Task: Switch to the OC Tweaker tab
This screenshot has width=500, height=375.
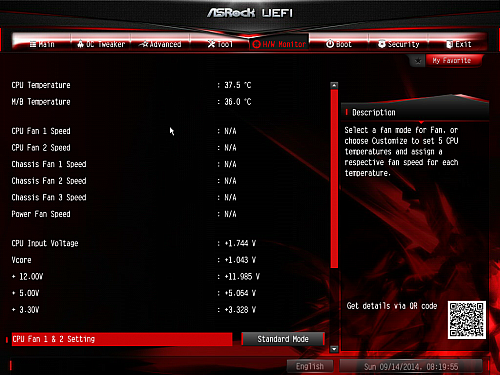Action: (101, 44)
